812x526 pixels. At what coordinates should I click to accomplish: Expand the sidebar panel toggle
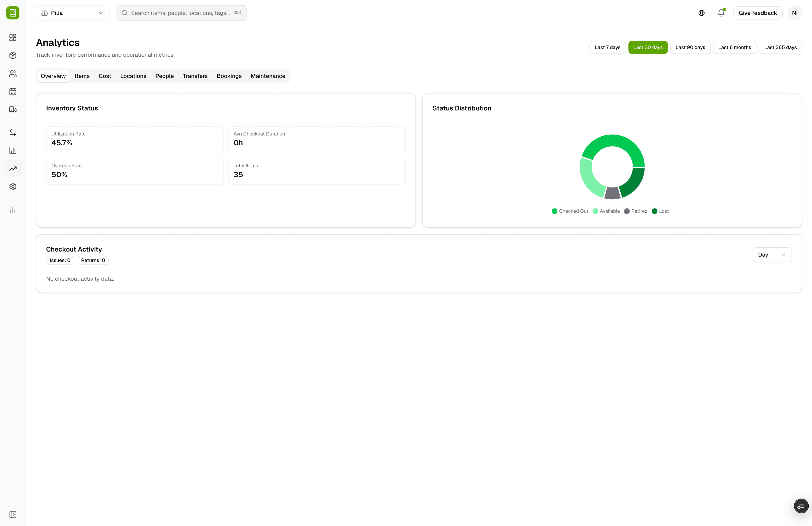tap(13, 514)
